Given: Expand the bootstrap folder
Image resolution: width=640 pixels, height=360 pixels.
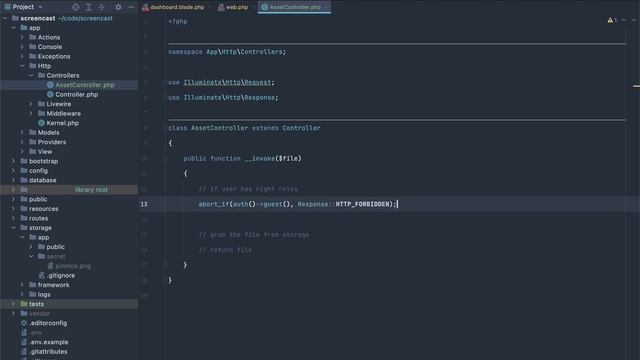Looking at the screenshot, I should pos(14,161).
